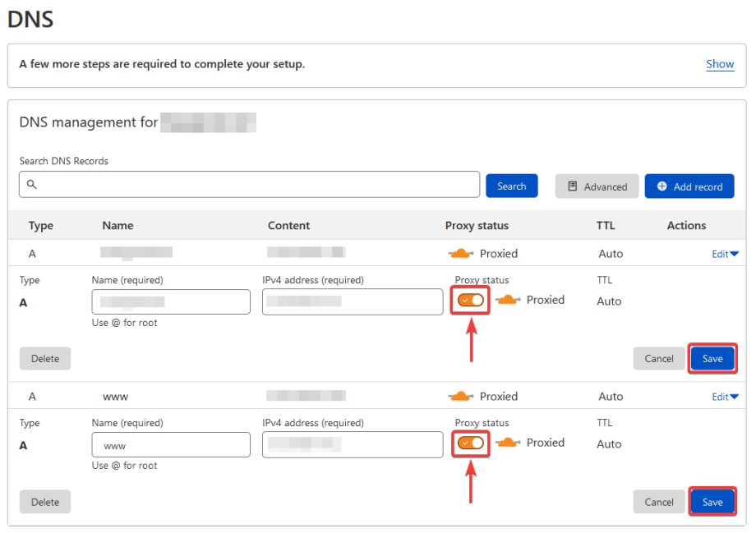Viewport: 756px width, 533px height.
Task: Save the first edited A record
Action: point(712,358)
